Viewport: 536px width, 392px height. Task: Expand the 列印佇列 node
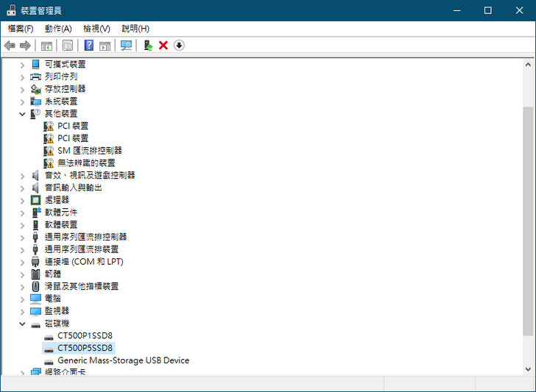coord(22,77)
